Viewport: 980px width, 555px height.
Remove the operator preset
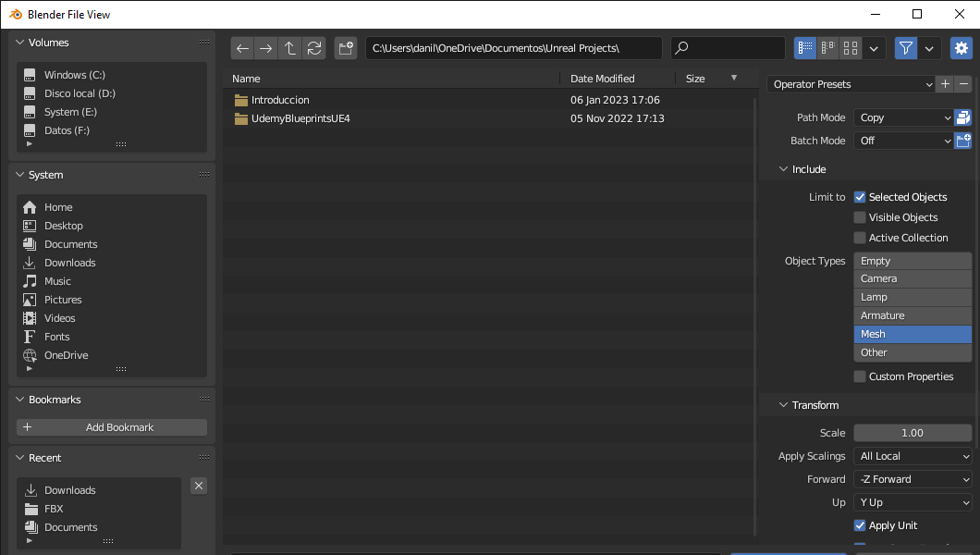(963, 84)
